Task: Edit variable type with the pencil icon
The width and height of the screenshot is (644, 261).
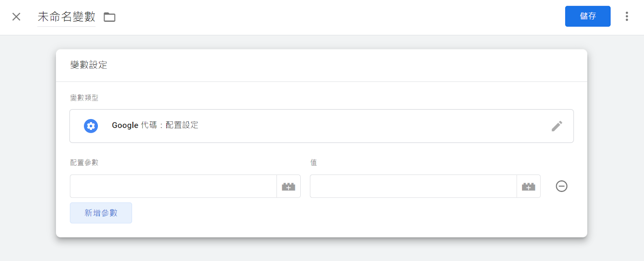Action: click(x=557, y=126)
